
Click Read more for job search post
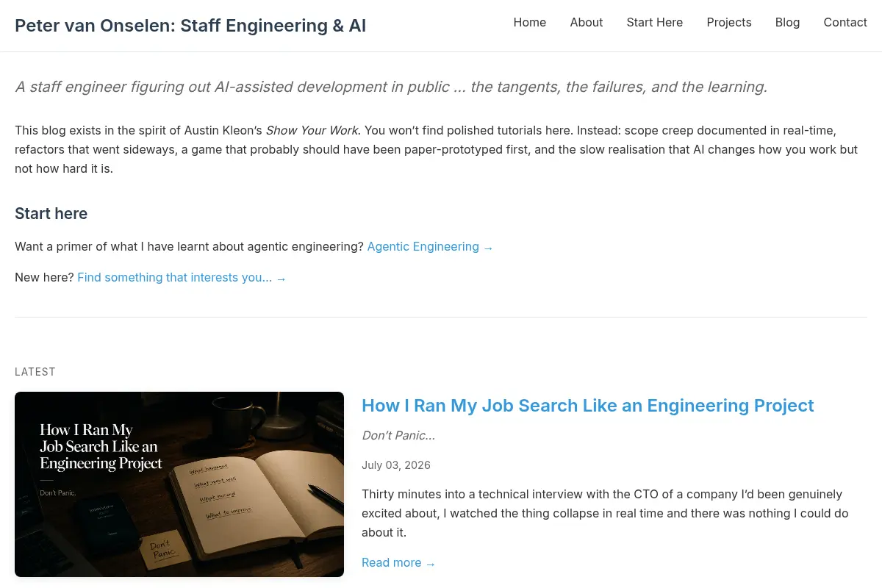[x=398, y=563]
